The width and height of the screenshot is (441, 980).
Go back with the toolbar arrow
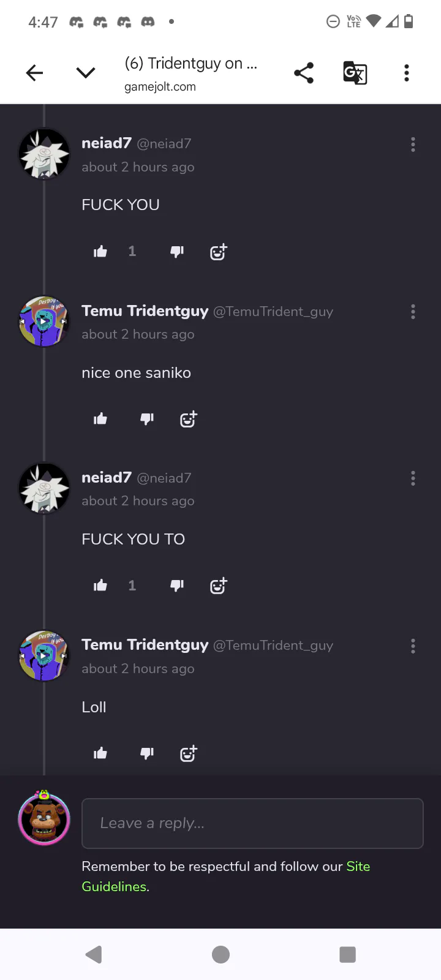[x=35, y=73]
